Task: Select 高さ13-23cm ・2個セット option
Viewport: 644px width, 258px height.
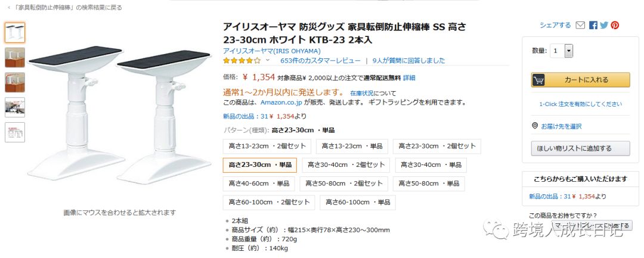Action: [267, 146]
